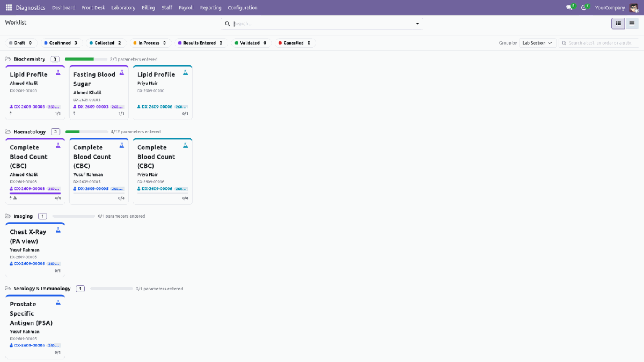Collapse the Biochemistry section
The image size is (644, 362).
[30, 59]
